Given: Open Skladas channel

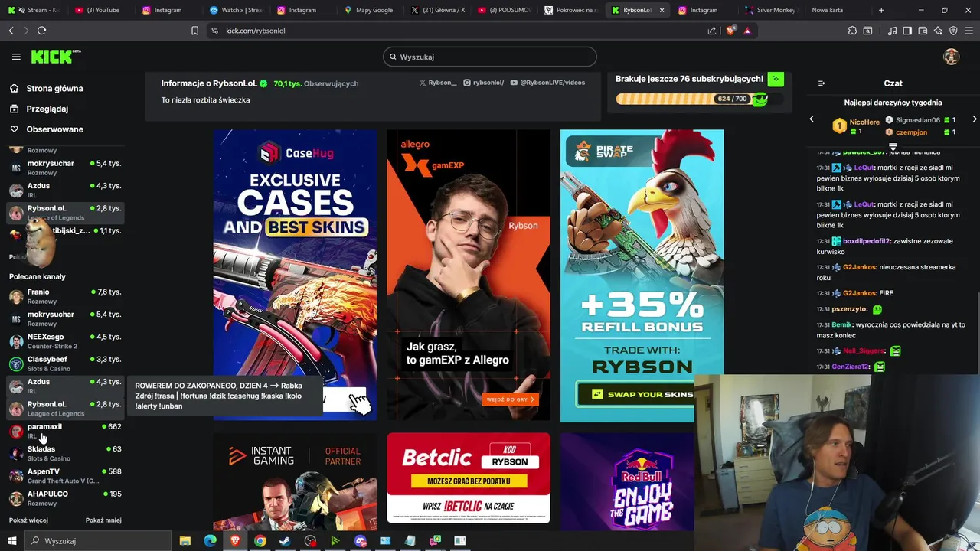Looking at the screenshot, I should (x=64, y=453).
